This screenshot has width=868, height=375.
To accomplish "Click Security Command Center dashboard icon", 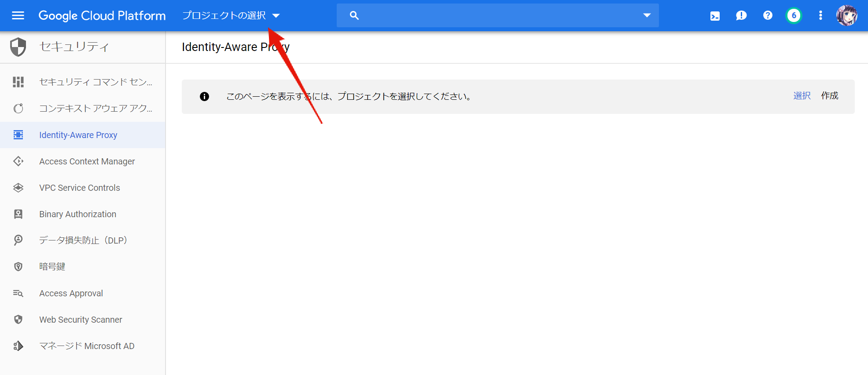I will (18, 82).
